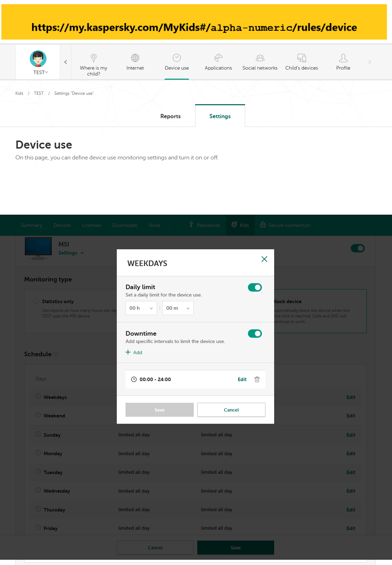This screenshot has height=565, width=392.
Task: Switch to the Reports tab
Action: [171, 116]
